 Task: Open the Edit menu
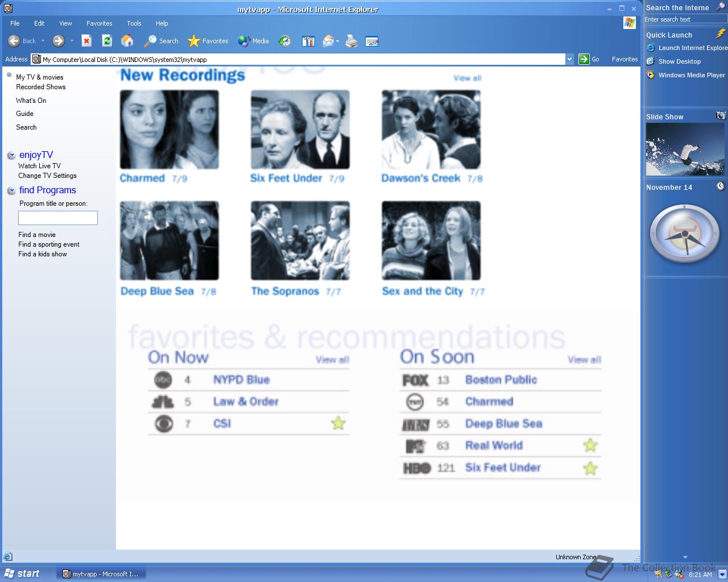click(39, 23)
